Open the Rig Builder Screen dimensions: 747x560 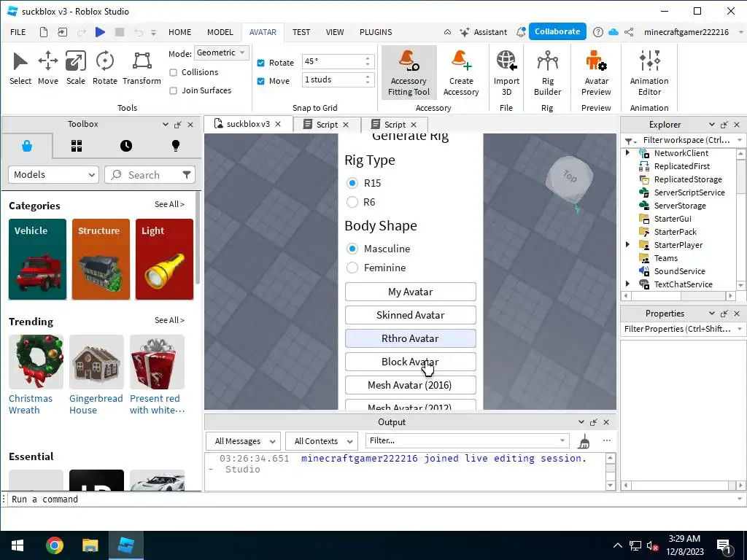pyautogui.click(x=547, y=72)
